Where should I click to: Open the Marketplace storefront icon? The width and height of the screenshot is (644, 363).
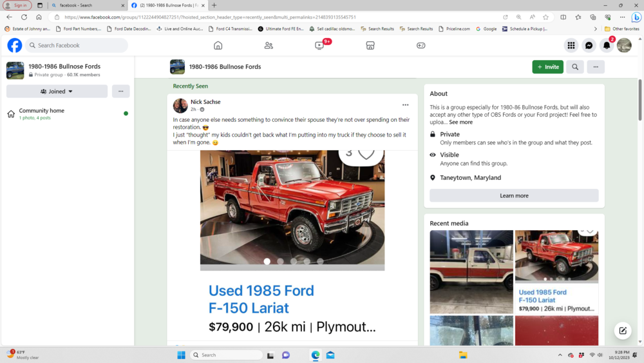click(x=370, y=45)
